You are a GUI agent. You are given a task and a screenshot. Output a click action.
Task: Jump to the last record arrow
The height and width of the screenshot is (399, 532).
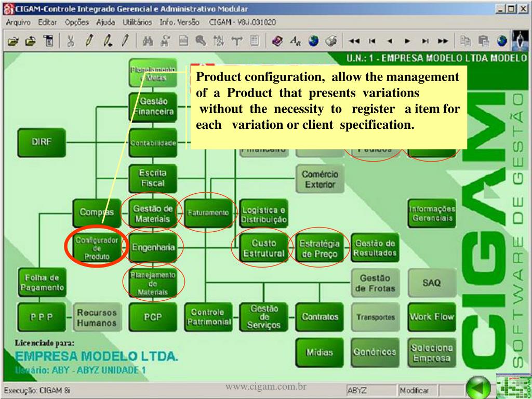pyautogui.click(x=424, y=42)
